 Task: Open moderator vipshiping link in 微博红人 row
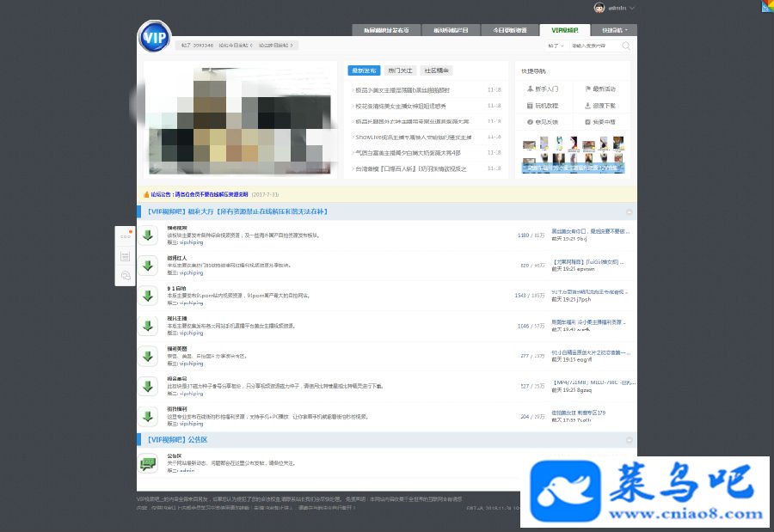pyautogui.click(x=191, y=272)
